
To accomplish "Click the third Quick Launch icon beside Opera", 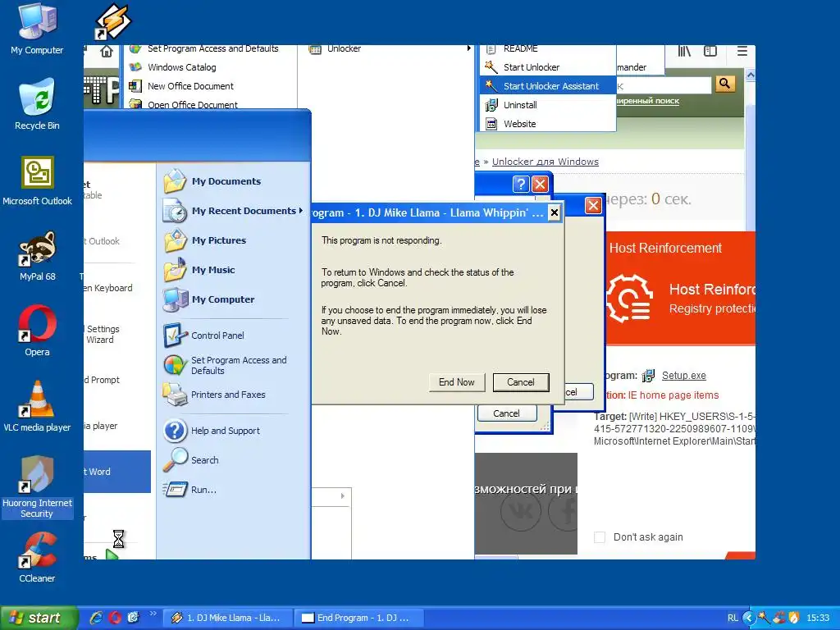I will coord(133,618).
